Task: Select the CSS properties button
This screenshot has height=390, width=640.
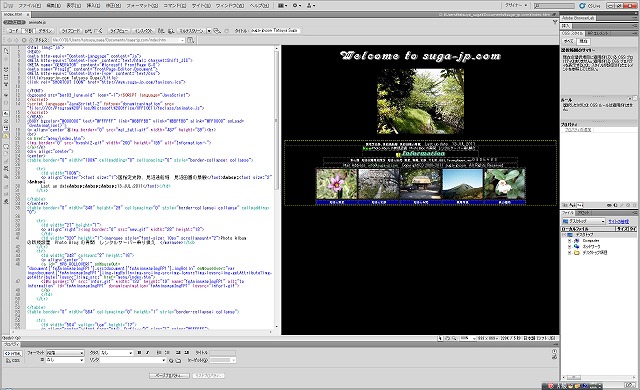Action: 12,361
